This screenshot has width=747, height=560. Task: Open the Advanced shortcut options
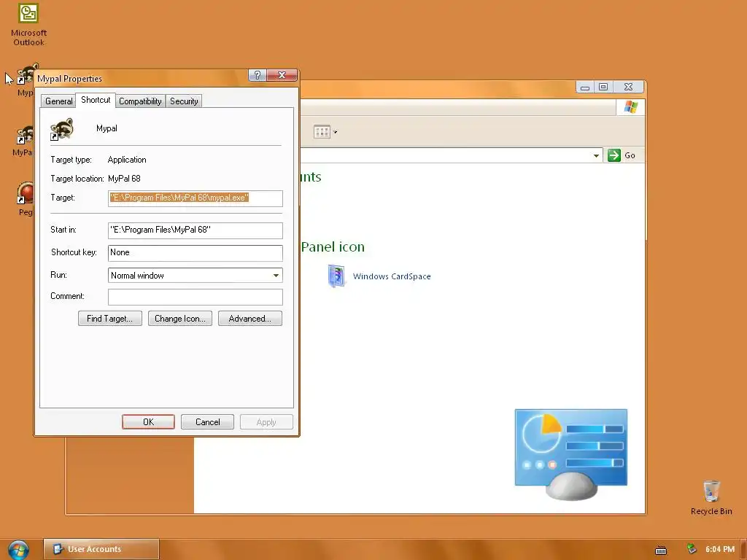pyautogui.click(x=250, y=319)
